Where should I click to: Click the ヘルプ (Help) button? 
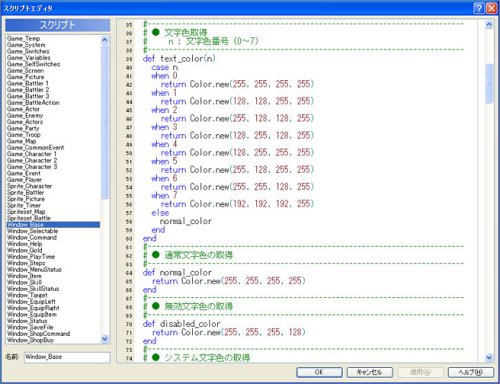(470, 372)
